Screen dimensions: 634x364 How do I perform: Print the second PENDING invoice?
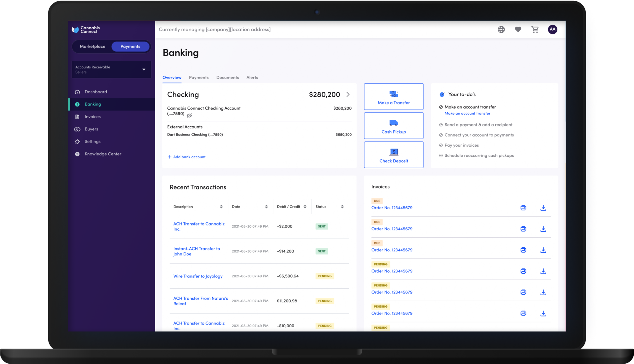tap(523, 292)
